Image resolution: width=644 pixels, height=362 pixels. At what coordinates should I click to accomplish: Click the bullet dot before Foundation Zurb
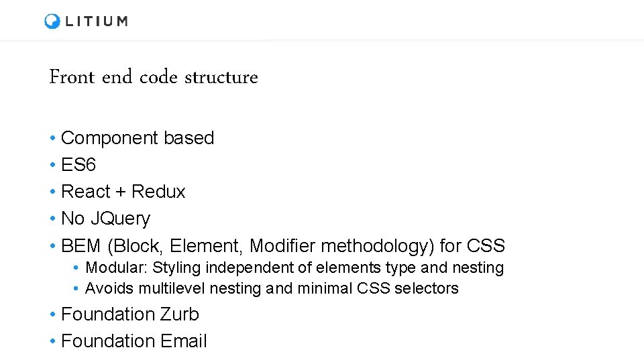[x=52, y=315]
